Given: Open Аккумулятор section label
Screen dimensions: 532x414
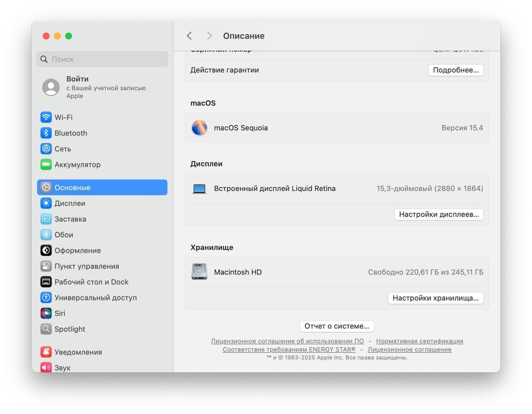Looking at the screenshot, I should click(x=78, y=165).
